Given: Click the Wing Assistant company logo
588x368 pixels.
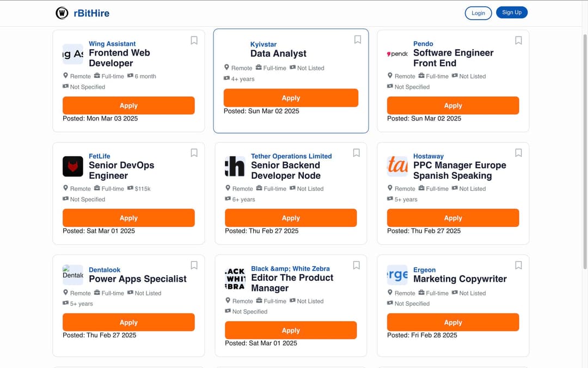Looking at the screenshot, I should (72, 53).
